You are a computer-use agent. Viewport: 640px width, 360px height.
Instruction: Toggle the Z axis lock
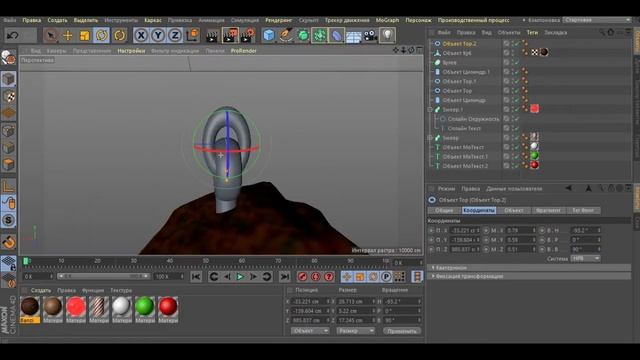tap(175, 36)
